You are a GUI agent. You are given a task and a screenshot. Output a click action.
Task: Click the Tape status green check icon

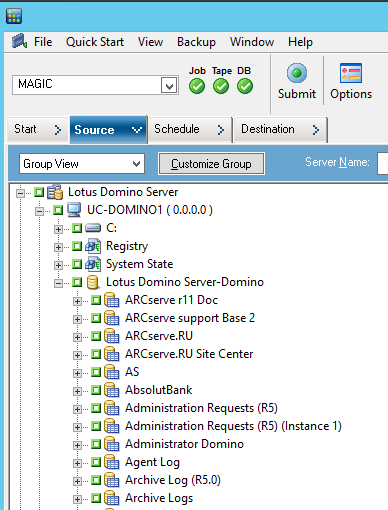point(221,86)
